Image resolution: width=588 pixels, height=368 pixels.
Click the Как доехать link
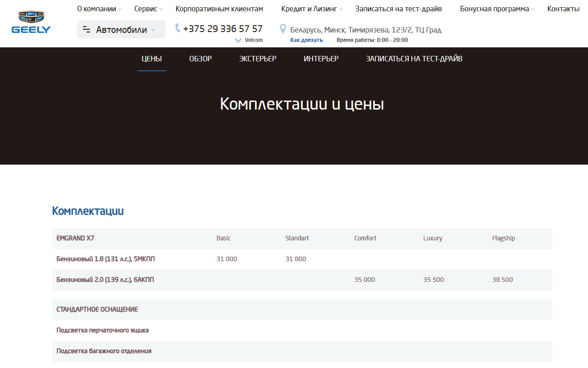coord(306,40)
